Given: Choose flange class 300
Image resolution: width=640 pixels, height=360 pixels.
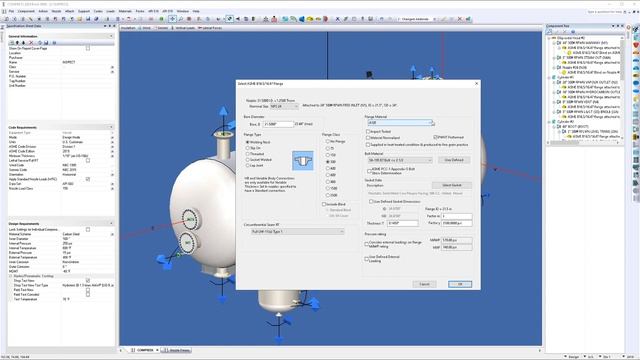Looking at the screenshot, I should pos(327,162).
